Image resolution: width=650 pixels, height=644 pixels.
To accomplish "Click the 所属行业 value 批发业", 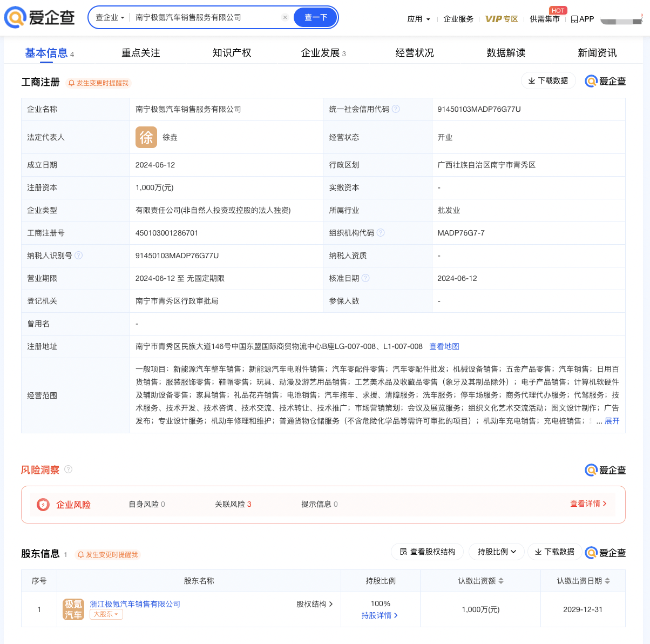I will 449,210.
